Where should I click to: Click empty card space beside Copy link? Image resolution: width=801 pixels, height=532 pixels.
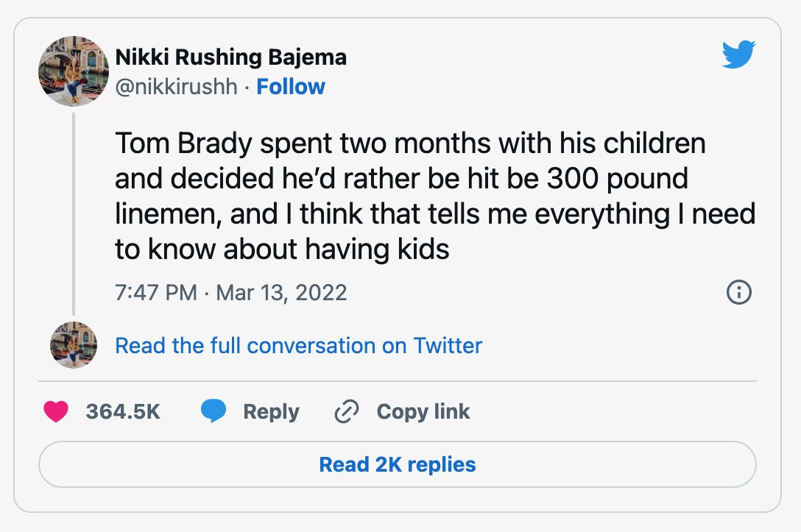pos(613,411)
